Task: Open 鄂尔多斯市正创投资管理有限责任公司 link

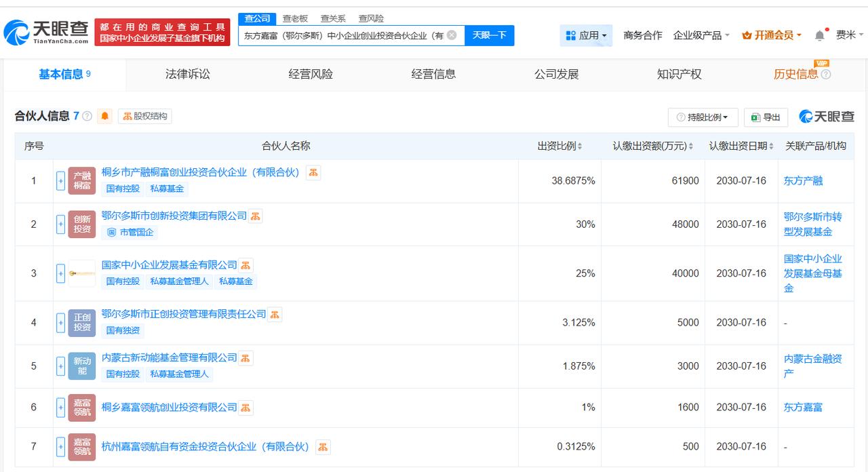Action: tap(184, 314)
